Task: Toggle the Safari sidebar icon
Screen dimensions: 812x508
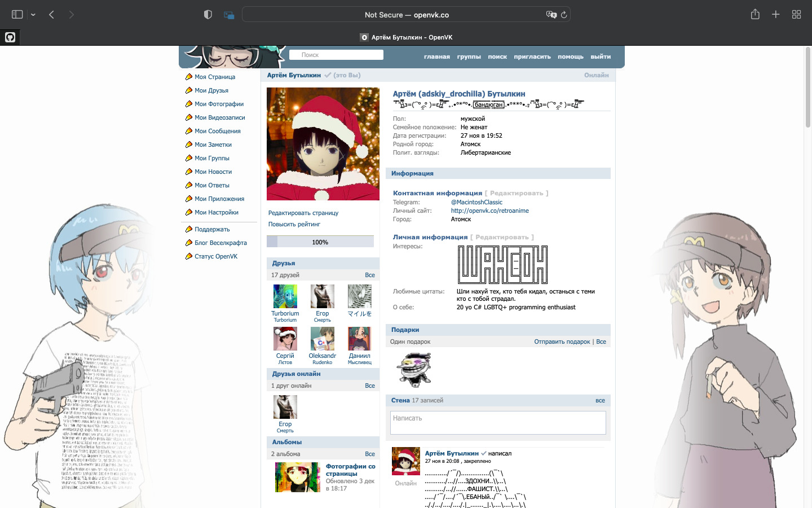Action: point(17,15)
